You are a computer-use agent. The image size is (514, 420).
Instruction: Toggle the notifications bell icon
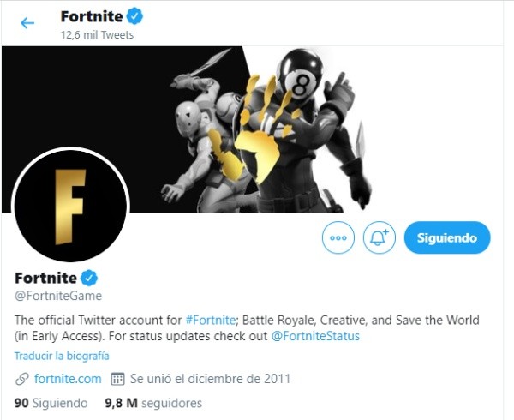click(x=379, y=237)
